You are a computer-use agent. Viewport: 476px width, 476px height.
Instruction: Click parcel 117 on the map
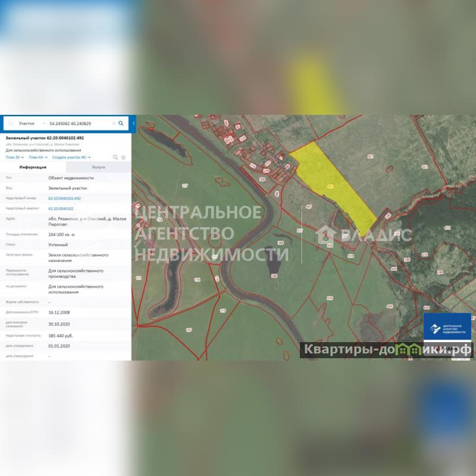184,186
